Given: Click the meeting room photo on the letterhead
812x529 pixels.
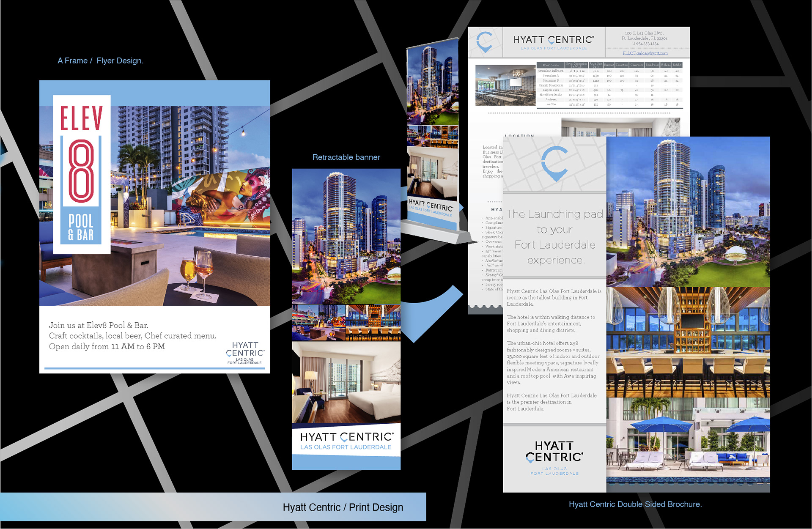Looking at the screenshot, I should [x=505, y=85].
